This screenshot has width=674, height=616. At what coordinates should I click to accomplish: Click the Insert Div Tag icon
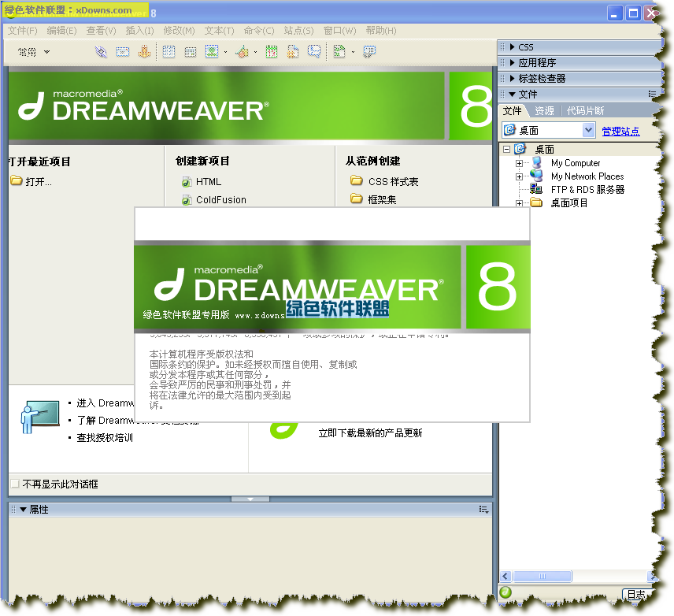[191, 52]
